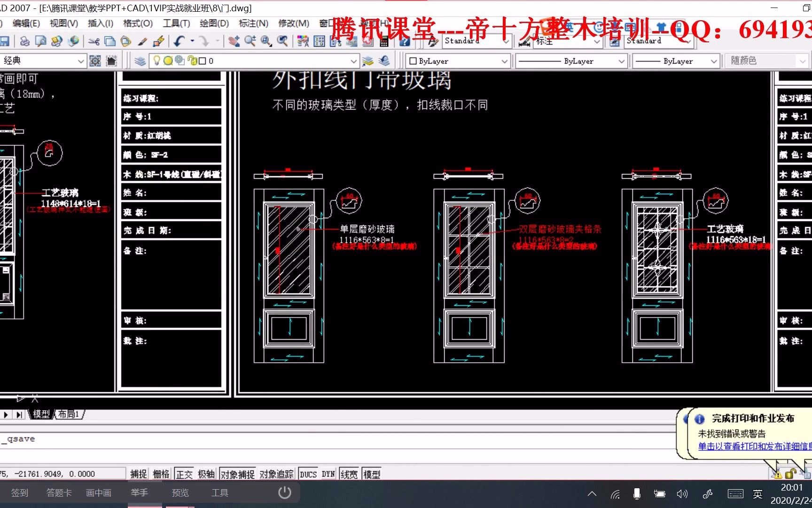Image resolution: width=812 pixels, height=508 pixels.
Task: Toggle 对象追踪 object snap tracking
Action: 277,474
